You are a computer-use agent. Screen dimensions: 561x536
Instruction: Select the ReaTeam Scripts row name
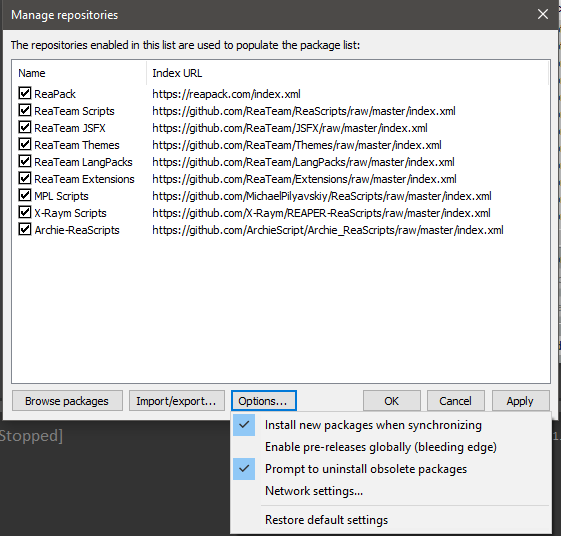[74, 111]
